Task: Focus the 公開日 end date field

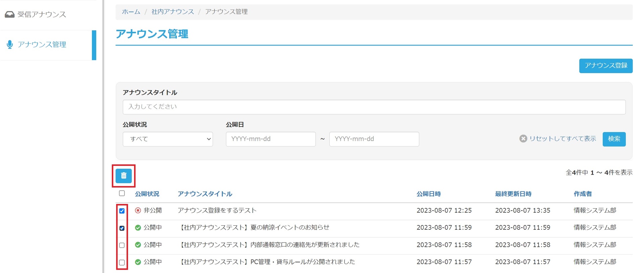Action: (x=374, y=139)
